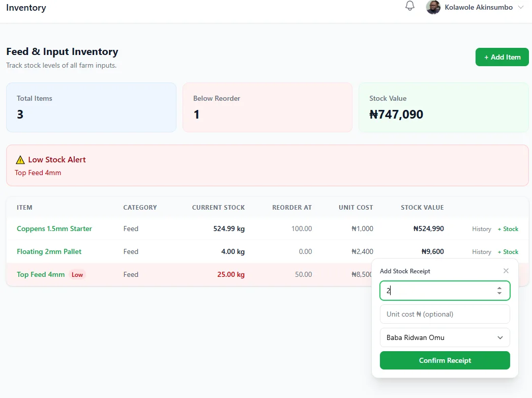Click the ₦524,990 stock value cell
Viewport: 532px width, 398px height.
point(429,229)
